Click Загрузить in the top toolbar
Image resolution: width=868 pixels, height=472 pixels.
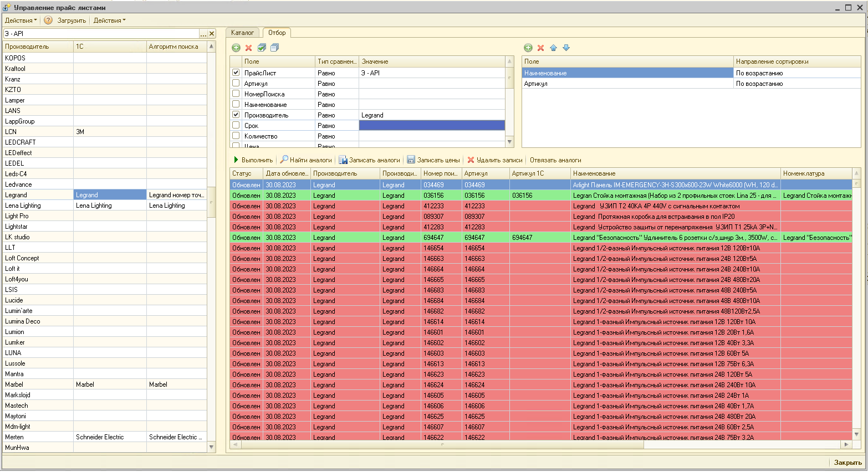point(72,20)
